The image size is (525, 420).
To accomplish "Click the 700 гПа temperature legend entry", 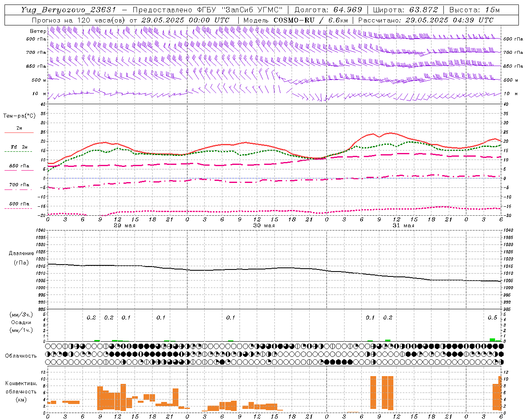I will click(x=19, y=185).
